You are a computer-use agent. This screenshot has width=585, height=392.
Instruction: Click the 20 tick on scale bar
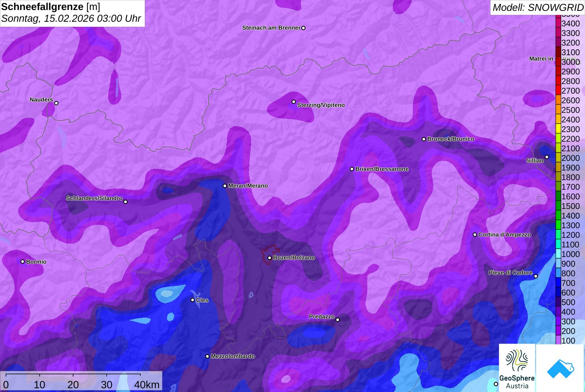point(73,384)
